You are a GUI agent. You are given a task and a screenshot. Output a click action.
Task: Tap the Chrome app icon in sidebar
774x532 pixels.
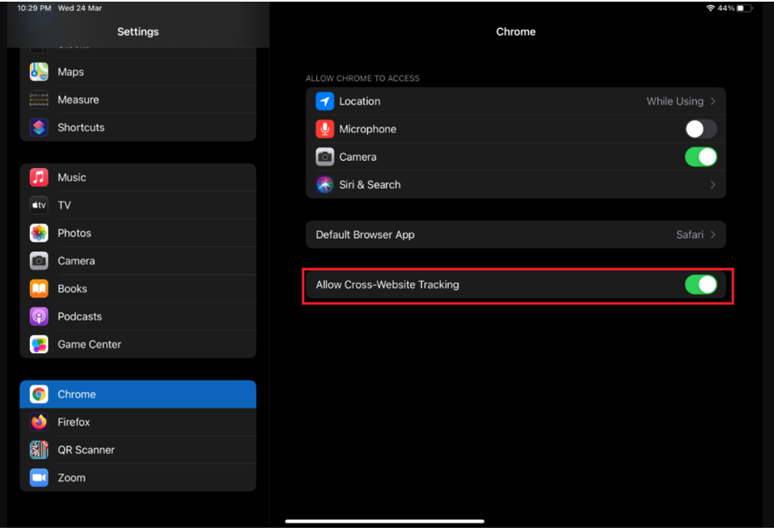(39, 394)
